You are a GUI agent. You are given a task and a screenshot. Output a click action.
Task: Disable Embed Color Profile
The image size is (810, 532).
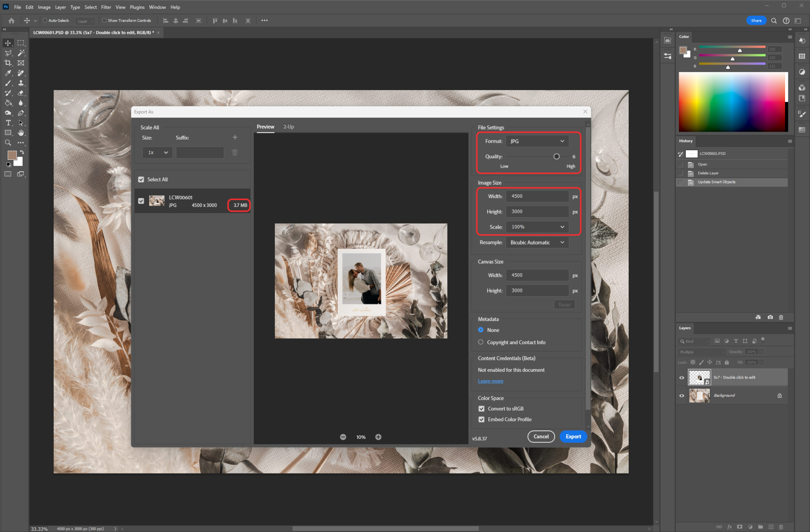pyautogui.click(x=481, y=419)
